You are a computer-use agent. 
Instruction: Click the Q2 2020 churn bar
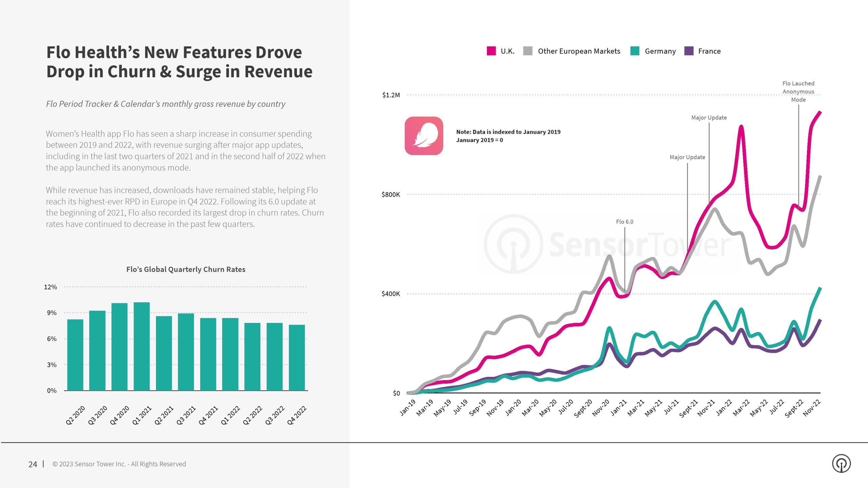coord(75,355)
